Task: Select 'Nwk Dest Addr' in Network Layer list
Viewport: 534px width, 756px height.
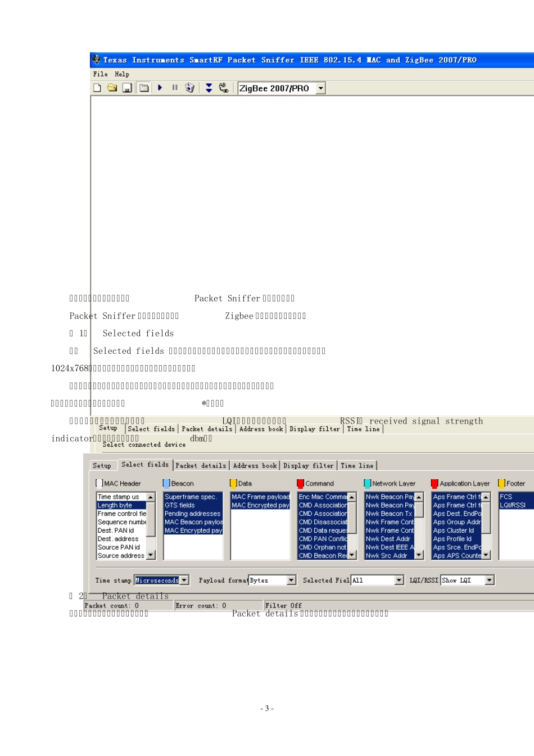Action: click(x=390, y=539)
